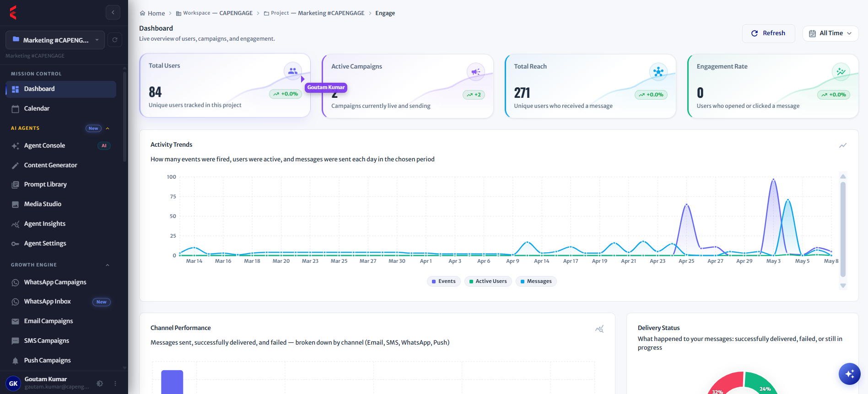Click the WhatsApp Inbox icon in sidebar

15,302
